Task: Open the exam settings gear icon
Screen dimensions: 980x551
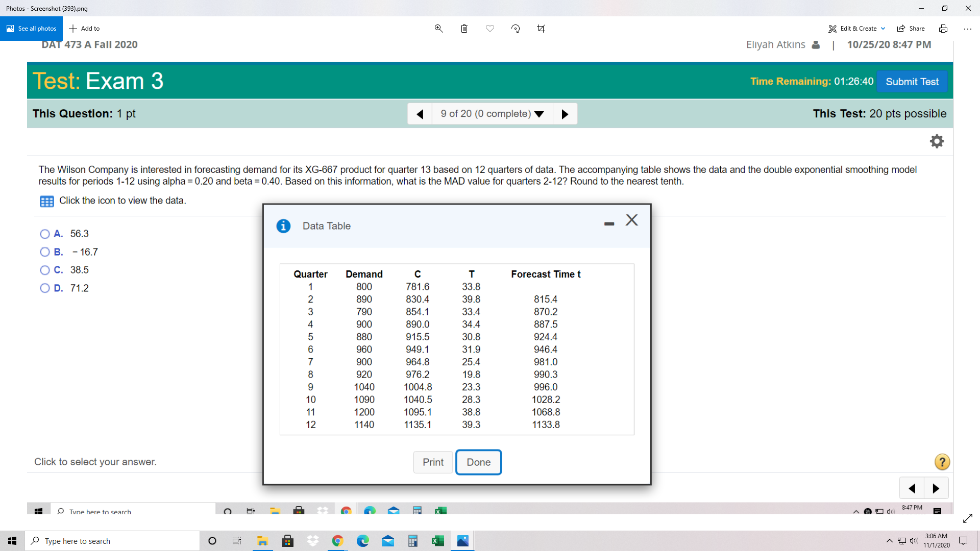Action: pos(937,141)
